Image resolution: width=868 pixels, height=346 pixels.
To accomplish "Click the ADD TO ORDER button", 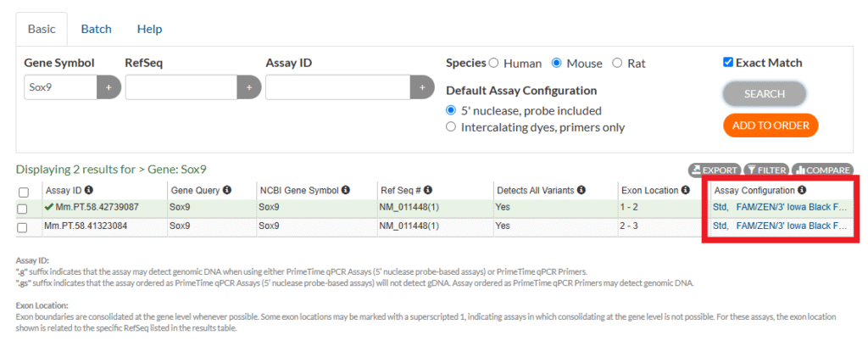I will pos(770,126).
